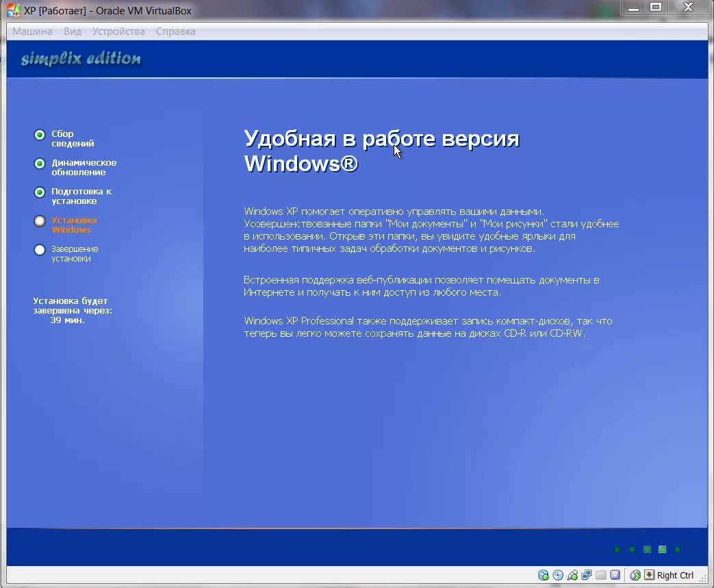714x588 pixels.
Task: Maximize the VirtualBox window
Action: tap(656, 8)
